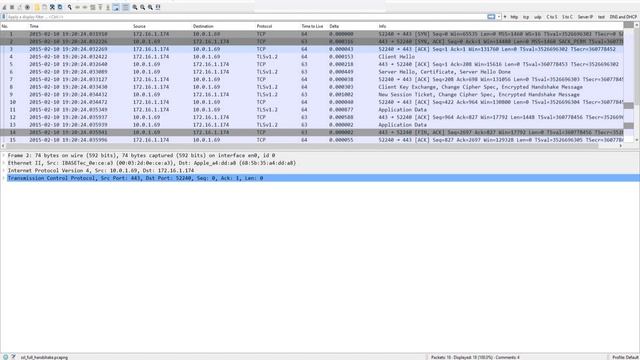Click into the display filter input field
The height and width of the screenshot is (360, 640).
coord(247,17)
